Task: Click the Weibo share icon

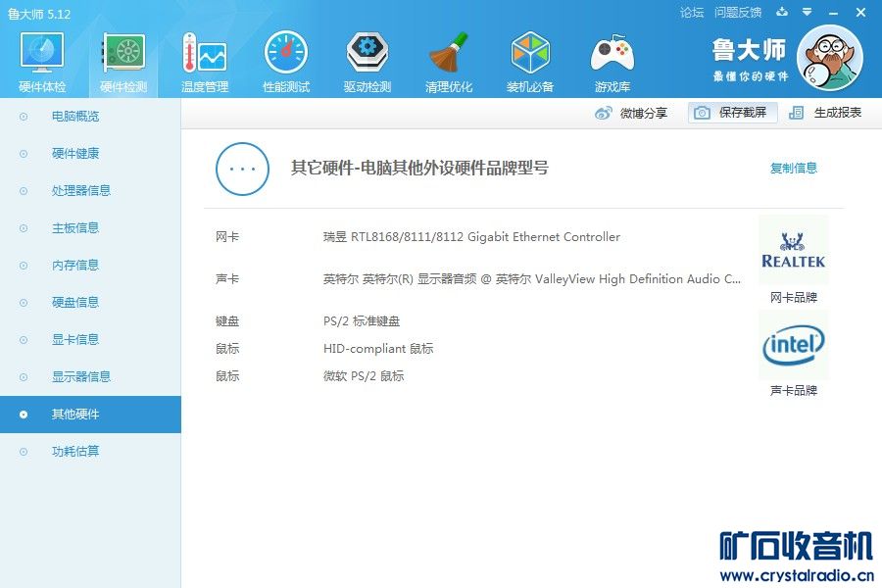Action: coord(603,113)
